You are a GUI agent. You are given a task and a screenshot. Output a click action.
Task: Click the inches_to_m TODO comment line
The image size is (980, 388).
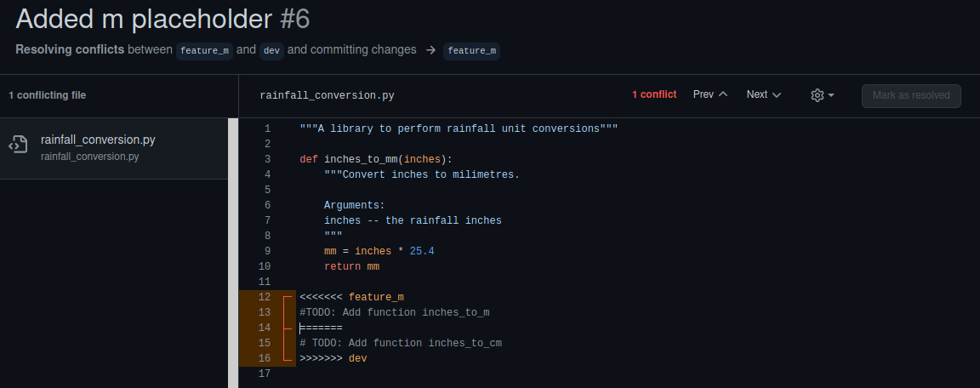click(394, 312)
